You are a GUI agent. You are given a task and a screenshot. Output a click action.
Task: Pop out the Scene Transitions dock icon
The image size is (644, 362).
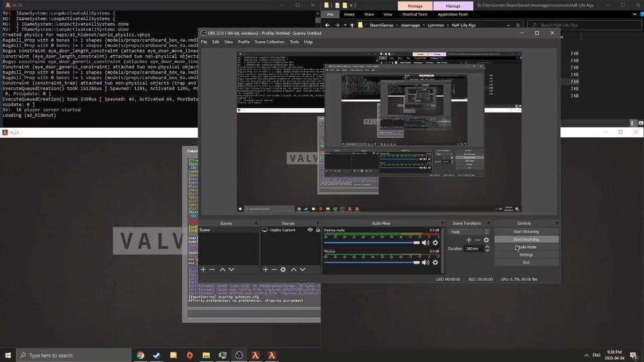(x=488, y=223)
